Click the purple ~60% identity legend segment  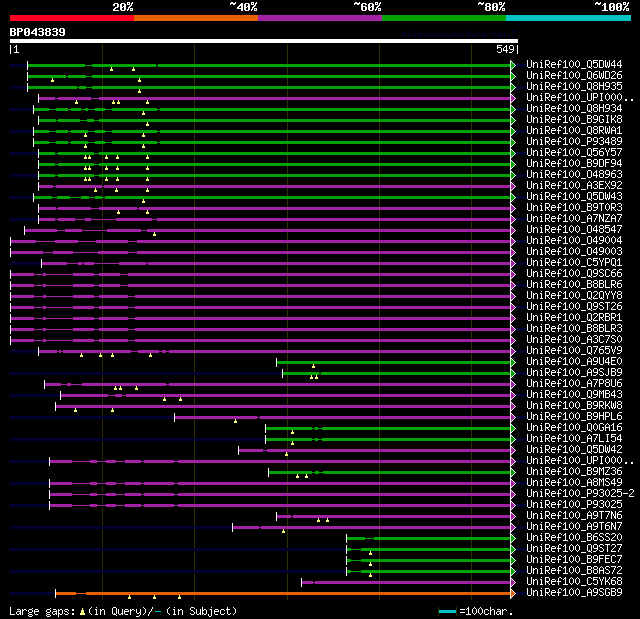[320, 18]
